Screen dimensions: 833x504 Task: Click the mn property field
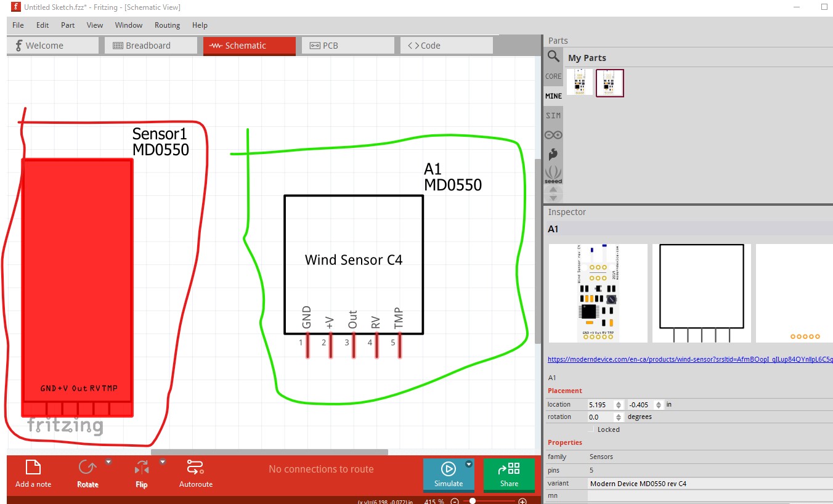710,495
